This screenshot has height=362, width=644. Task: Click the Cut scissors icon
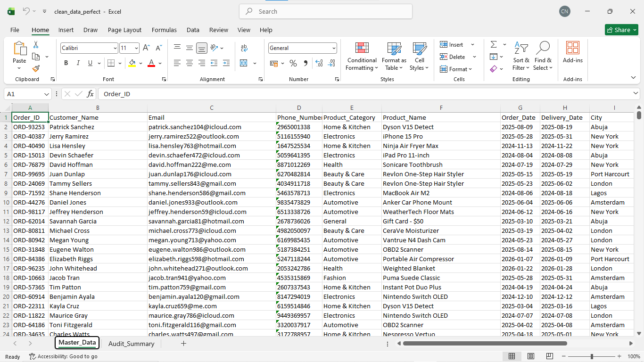tap(36, 45)
